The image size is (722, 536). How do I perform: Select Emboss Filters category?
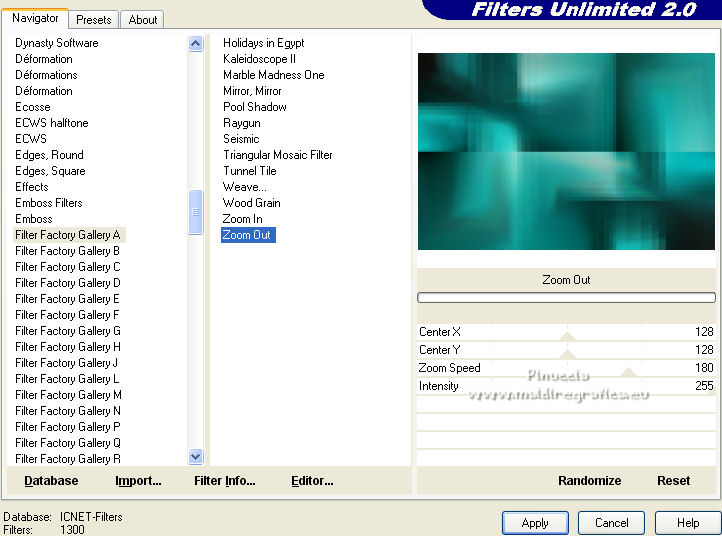(49, 203)
